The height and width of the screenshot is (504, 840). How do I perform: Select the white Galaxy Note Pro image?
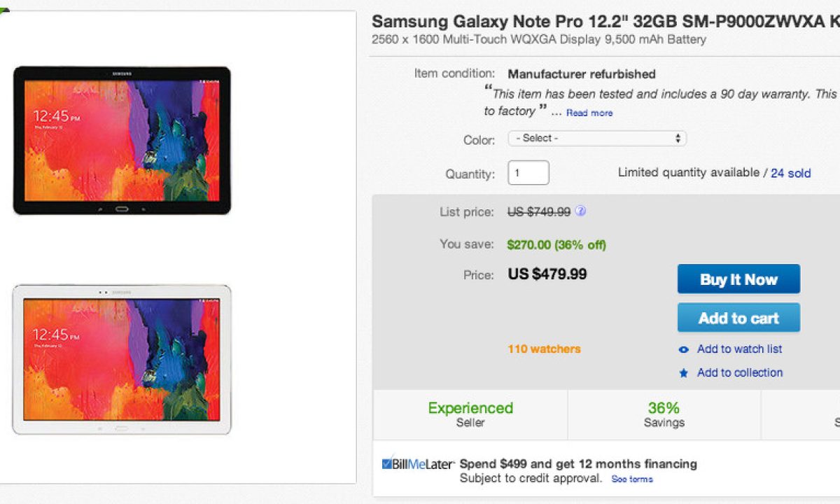coord(122,359)
